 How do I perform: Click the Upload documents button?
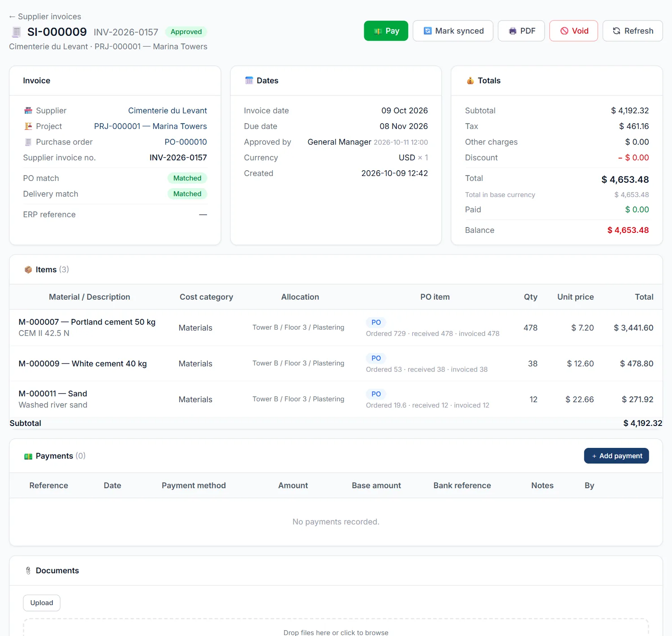point(42,603)
